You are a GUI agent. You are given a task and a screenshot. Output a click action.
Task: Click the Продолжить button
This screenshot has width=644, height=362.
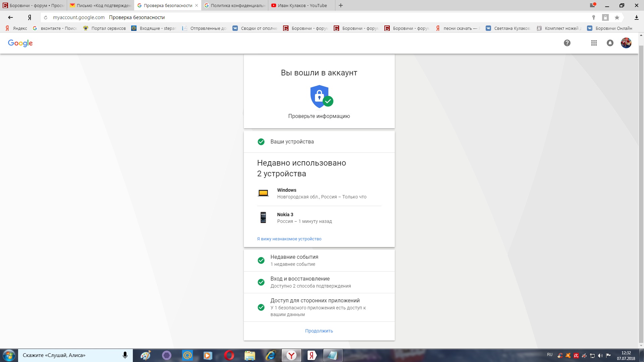click(x=319, y=331)
